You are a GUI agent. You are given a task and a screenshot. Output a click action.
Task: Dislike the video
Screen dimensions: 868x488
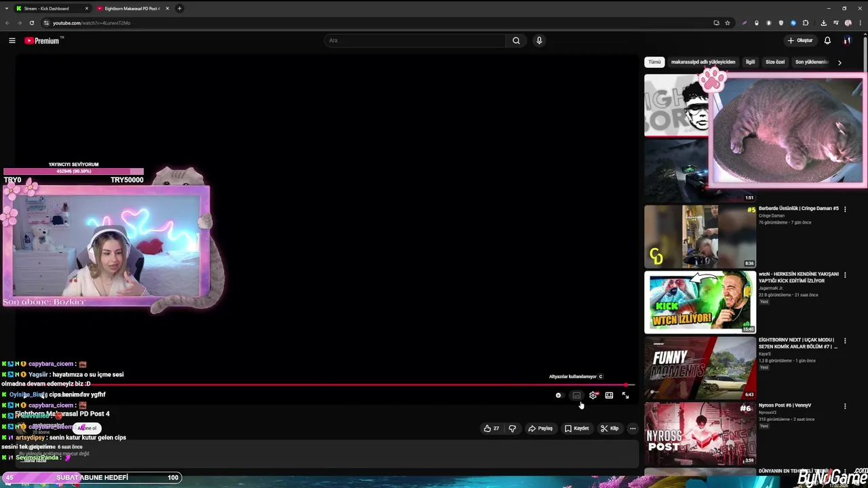point(513,428)
